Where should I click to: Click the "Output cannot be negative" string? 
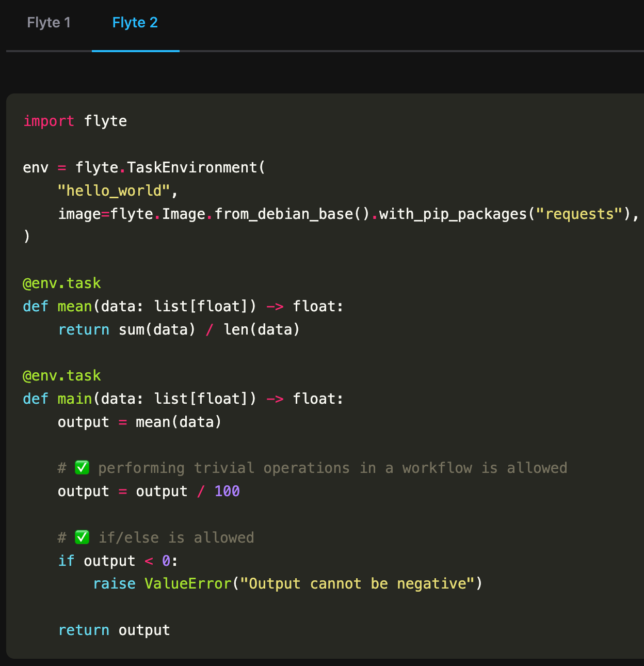(358, 583)
